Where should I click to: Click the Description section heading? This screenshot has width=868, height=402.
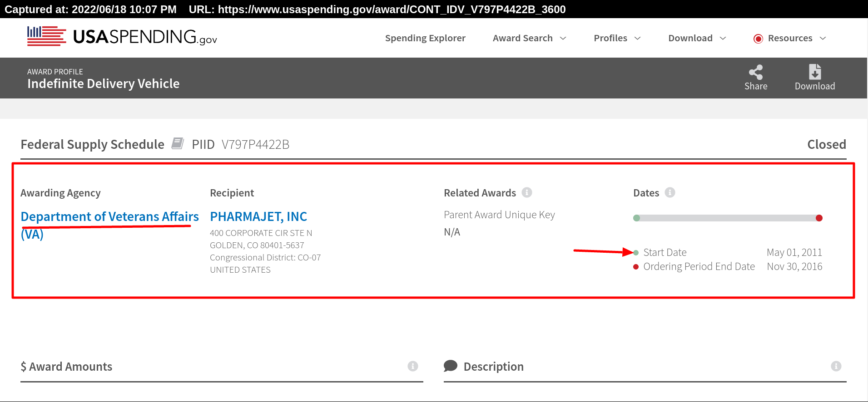pyautogui.click(x=493, y=367)
